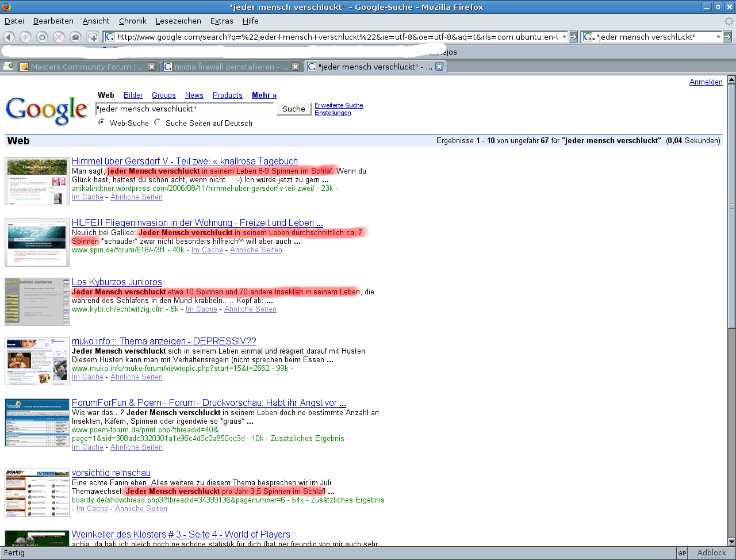The height and width of the screenshot is (560, 736).
Task: Click thumbnail of Los Kyburzos Junioros result
Action: pos(37,302)
